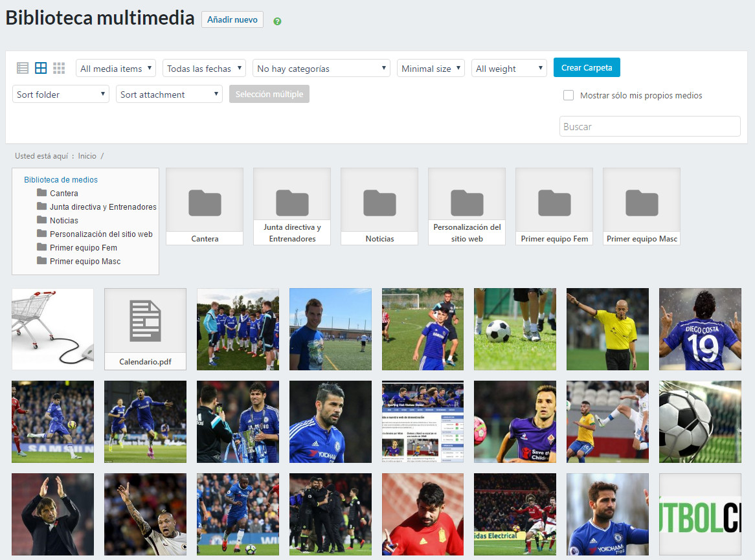
Task: Click the green help question mark icon
Action: point(277,21)
